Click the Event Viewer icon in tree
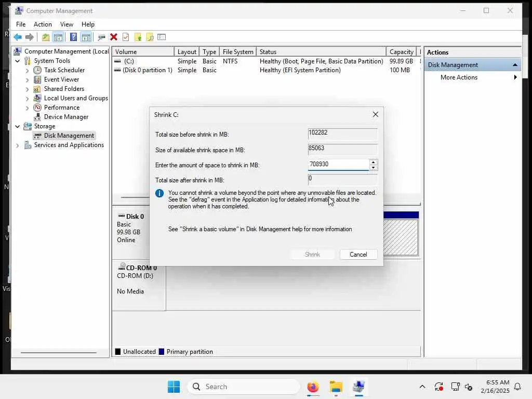The width and height of the screenshot is (532, 399). coord(37,79)
